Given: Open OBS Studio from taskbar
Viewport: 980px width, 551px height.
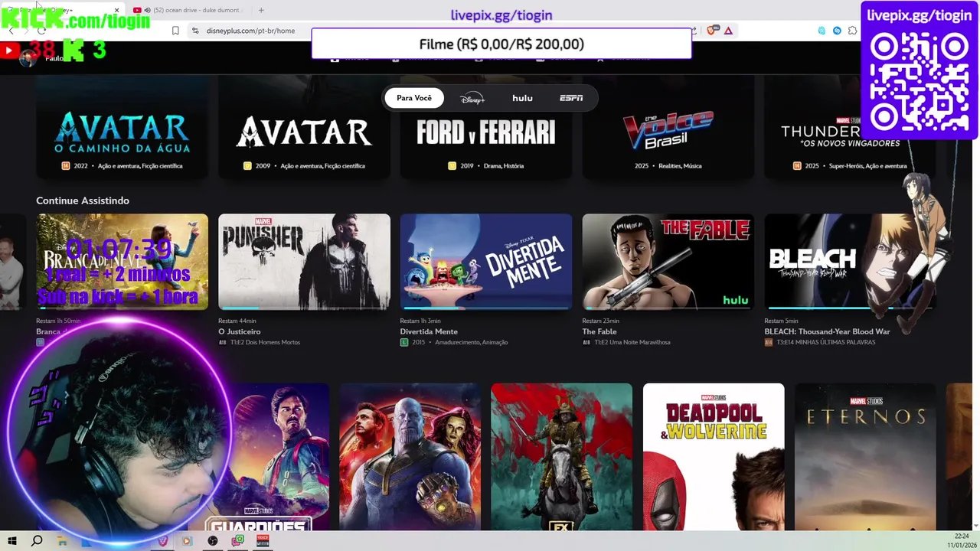Looking at the screenshot, I should click(213, 541).
